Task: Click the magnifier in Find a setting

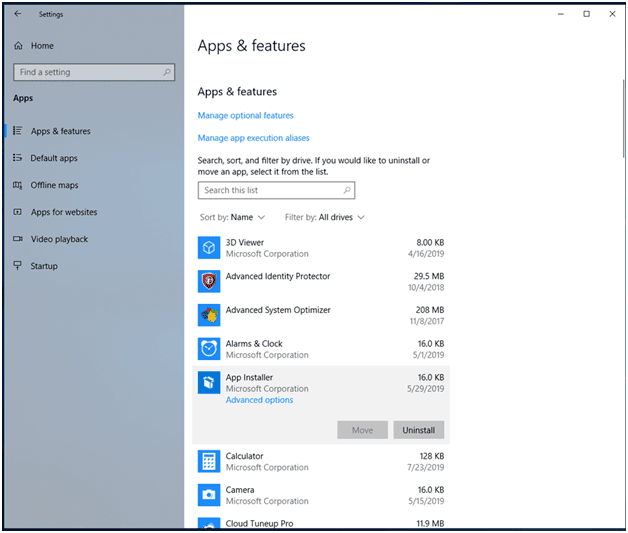Action: tap(167, 72)
